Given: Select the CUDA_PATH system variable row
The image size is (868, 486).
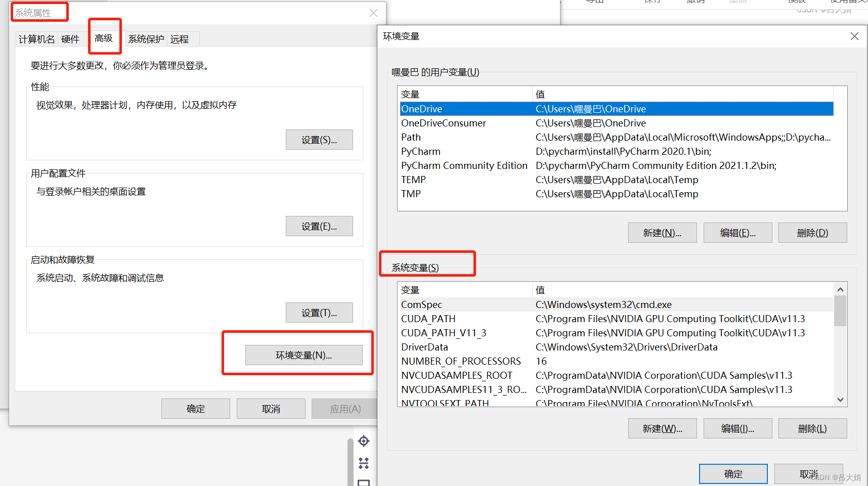Looking at the screenshot, I should click(616, 319).
